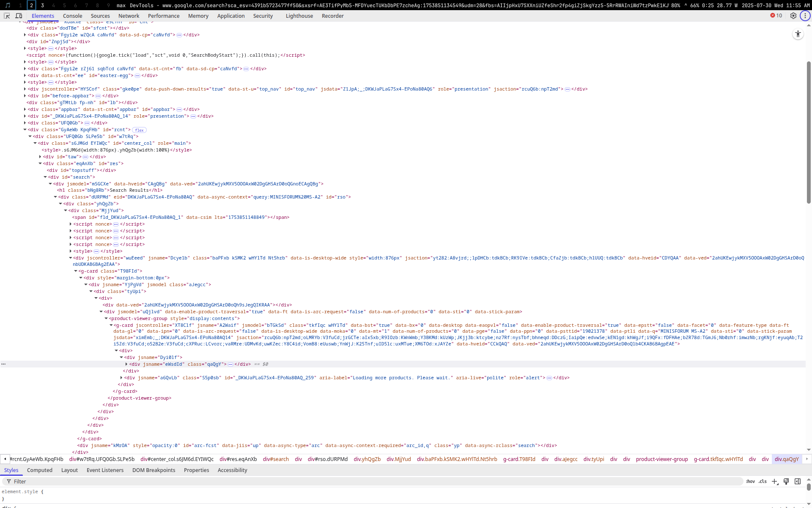This screenshot has height=508, width=812.
Task: Select breadcrumb div#rso.dURPMd
Action: click(x=328, y=459)
